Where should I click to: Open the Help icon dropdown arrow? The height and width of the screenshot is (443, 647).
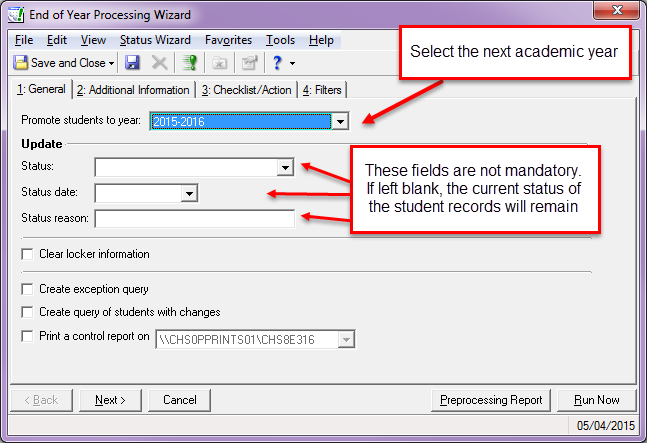292,64
